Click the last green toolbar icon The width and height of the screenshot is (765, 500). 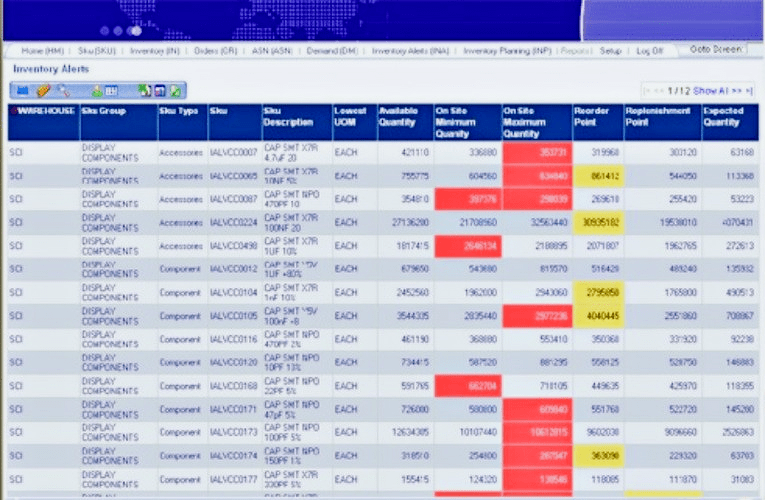pos(175,91)
